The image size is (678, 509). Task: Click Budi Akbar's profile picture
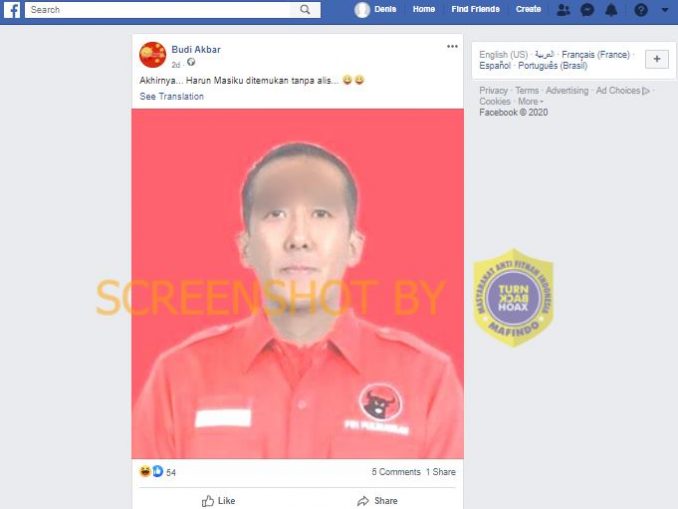coord(153,55)
